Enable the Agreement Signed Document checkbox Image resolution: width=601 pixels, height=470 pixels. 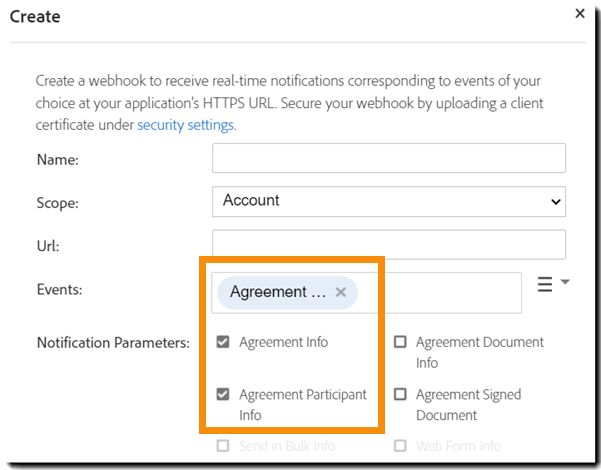(400, 394)
